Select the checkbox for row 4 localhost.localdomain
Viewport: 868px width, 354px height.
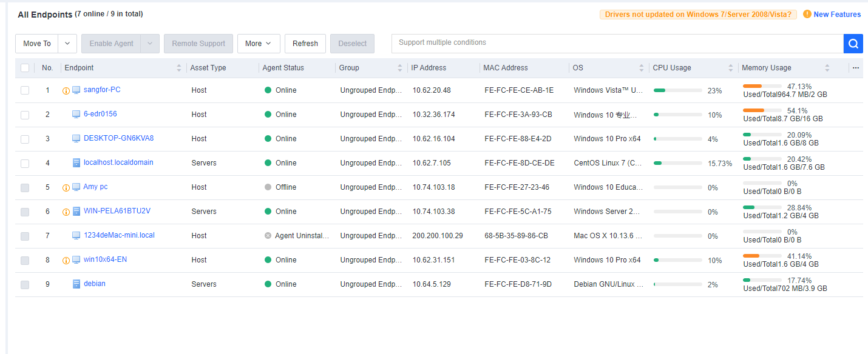pyautogui.click(x=25, y=163)
